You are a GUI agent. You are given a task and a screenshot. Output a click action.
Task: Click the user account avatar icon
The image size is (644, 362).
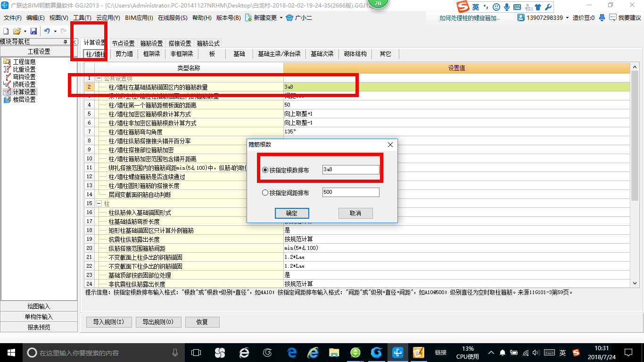click(521, 17)
